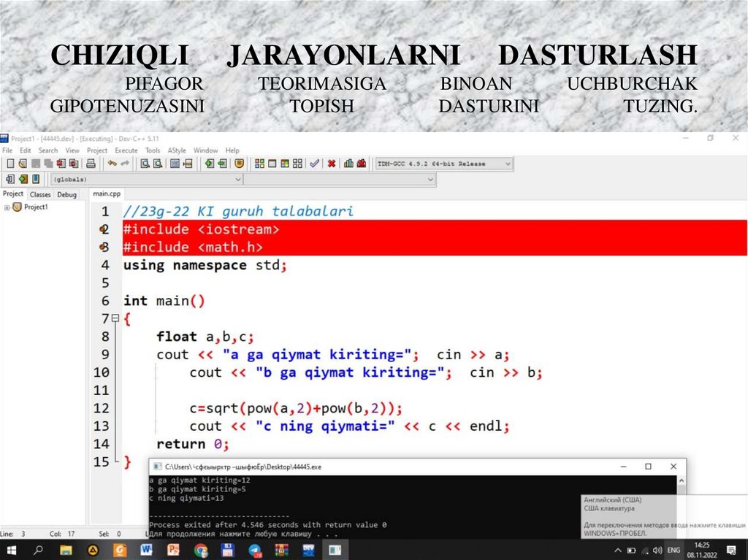Click the Print toolbar icon
The height and width of the screenshot is (560, 748).
pos(91,164)
